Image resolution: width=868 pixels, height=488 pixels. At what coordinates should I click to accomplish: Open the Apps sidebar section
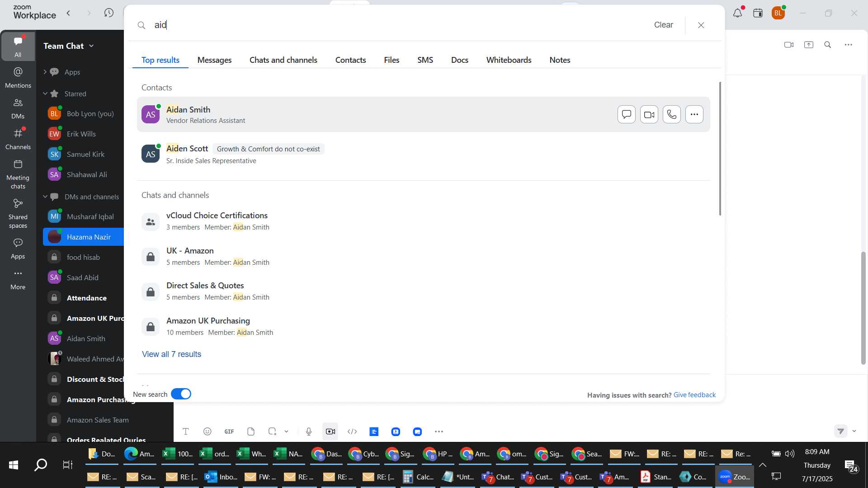click(x=18, y=249)
